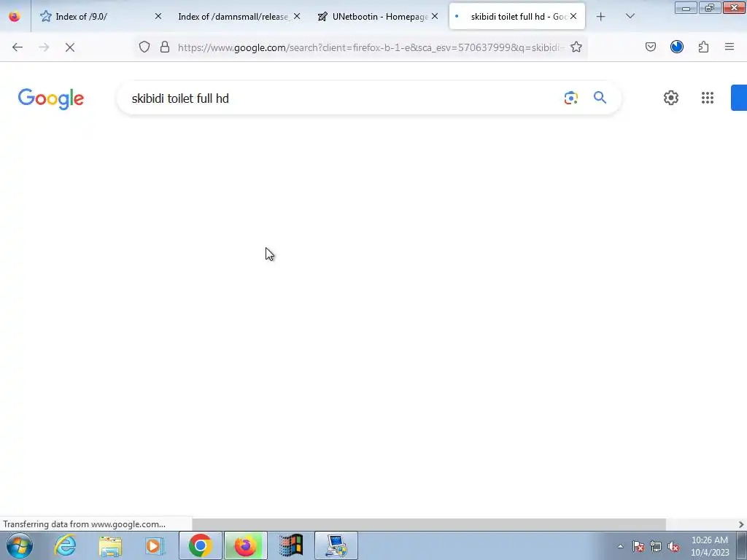The width and height of the screenshot is (747, 560).
Task: Click the muted volume tray icon
Action: 673,547
